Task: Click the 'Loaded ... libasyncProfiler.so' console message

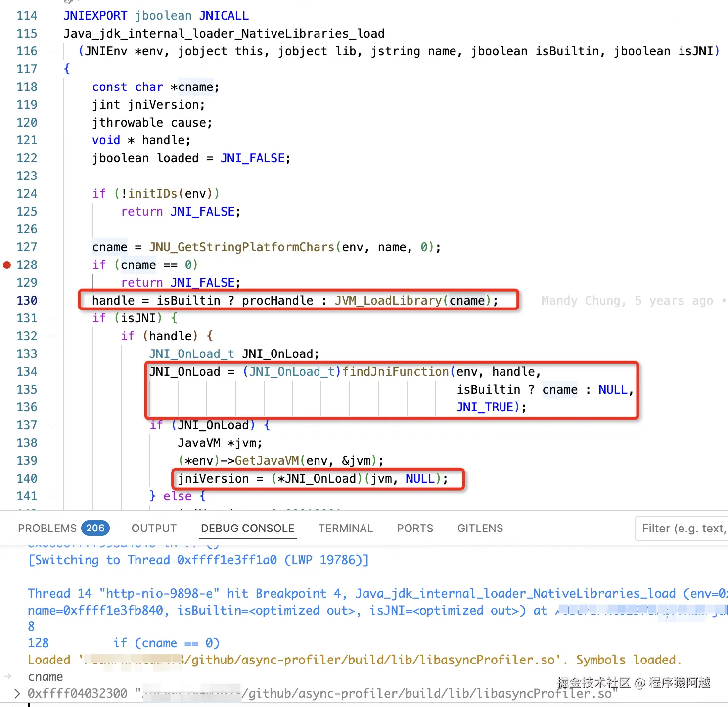Action: [355, 660]
